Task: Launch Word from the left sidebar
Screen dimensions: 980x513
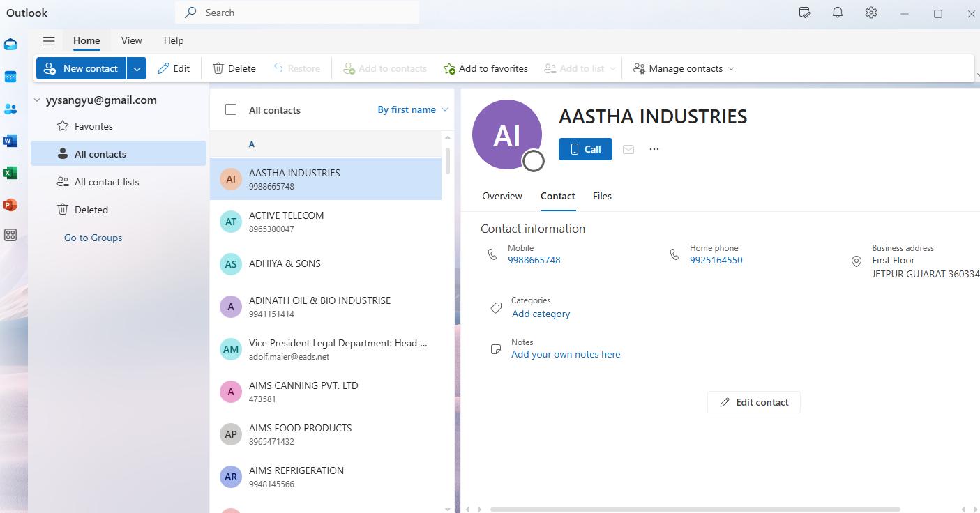Action: click(10, 141)
